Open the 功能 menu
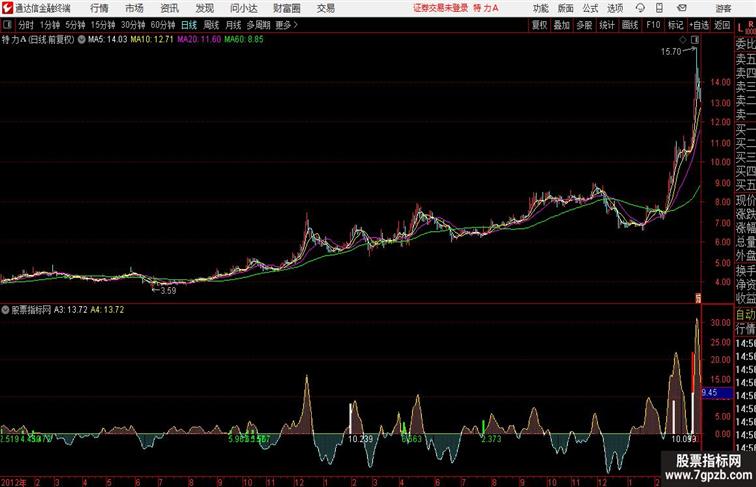 click(x=541, y=8)
